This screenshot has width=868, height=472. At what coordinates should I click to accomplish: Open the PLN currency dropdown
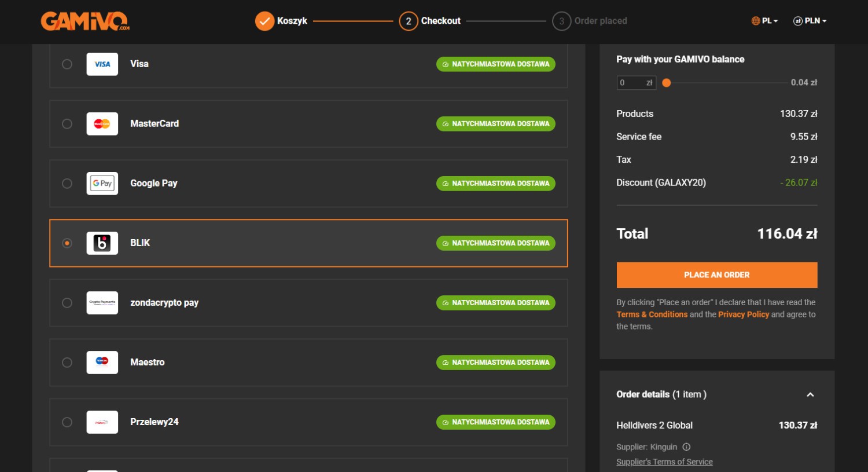810,21
